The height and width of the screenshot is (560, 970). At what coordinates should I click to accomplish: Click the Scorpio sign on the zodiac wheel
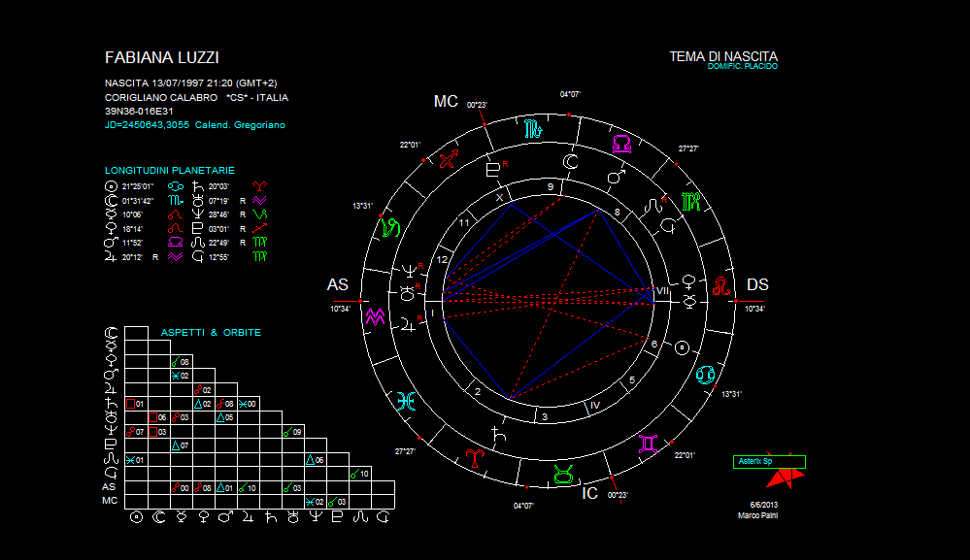(x=533, y=128)
